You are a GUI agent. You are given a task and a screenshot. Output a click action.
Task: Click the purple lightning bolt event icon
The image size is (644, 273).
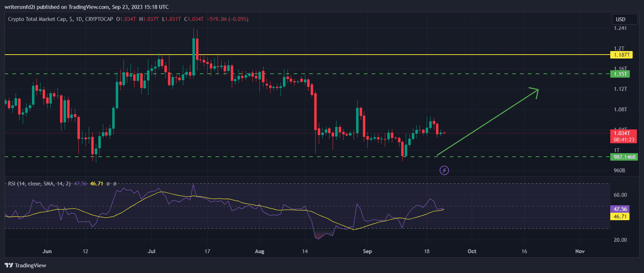click(444, 171)
